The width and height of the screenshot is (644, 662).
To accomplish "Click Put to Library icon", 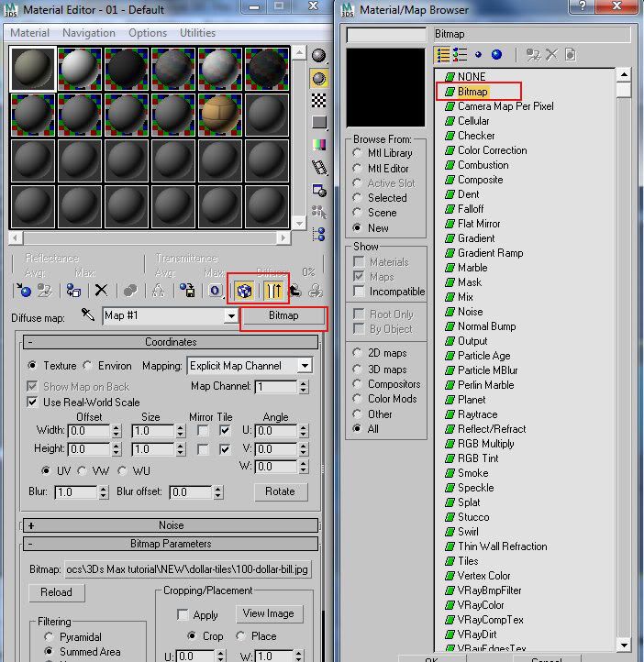I will [187, 291].
